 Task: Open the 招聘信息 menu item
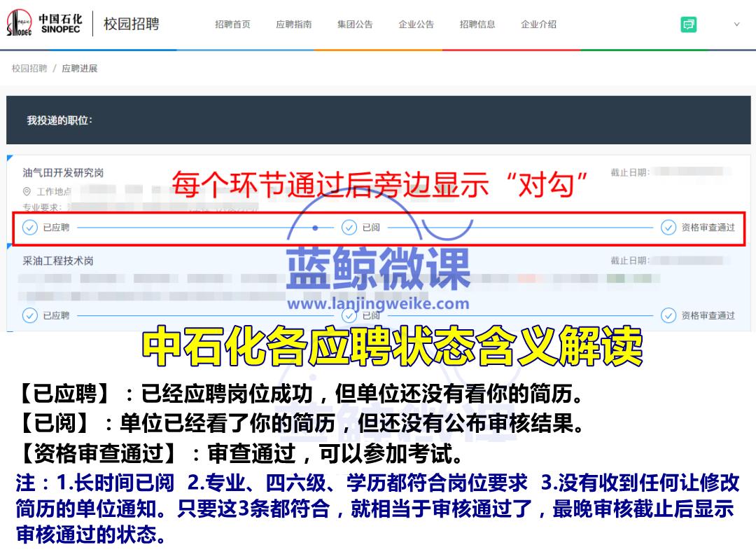(x=476, y=24)
